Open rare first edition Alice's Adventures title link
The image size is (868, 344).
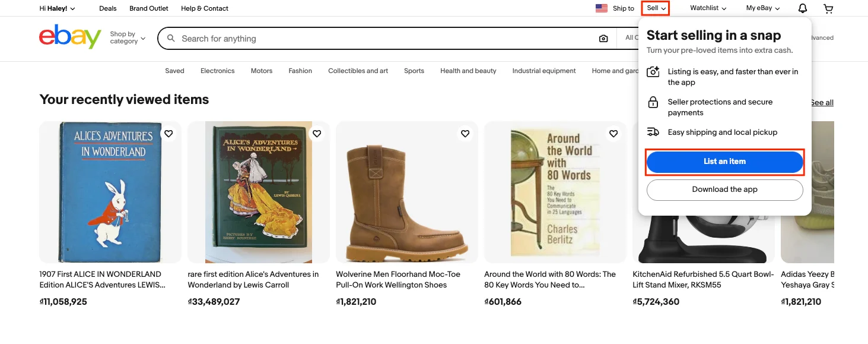[x=253, y=279]
